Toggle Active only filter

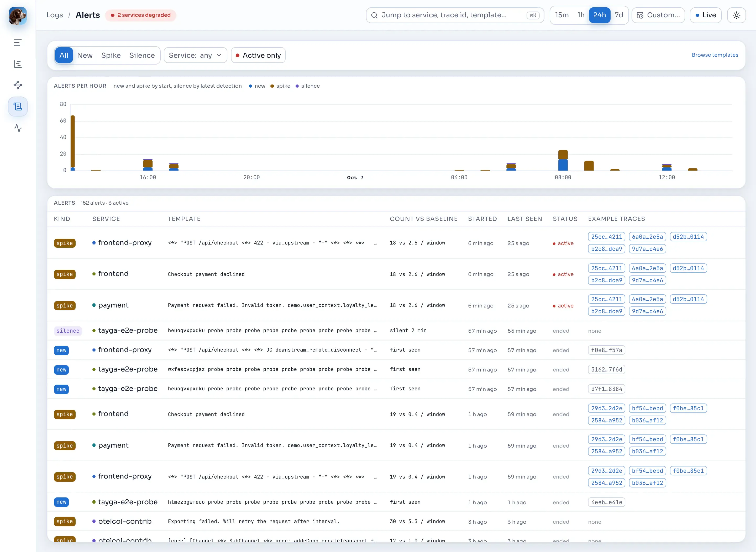coord(258,55)
